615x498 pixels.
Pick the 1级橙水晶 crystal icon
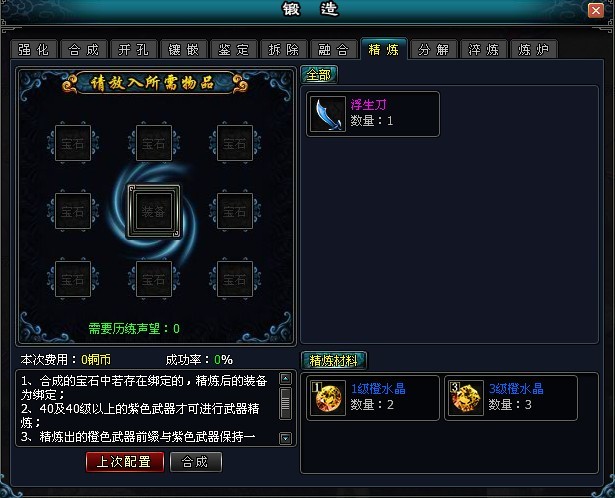328,398
